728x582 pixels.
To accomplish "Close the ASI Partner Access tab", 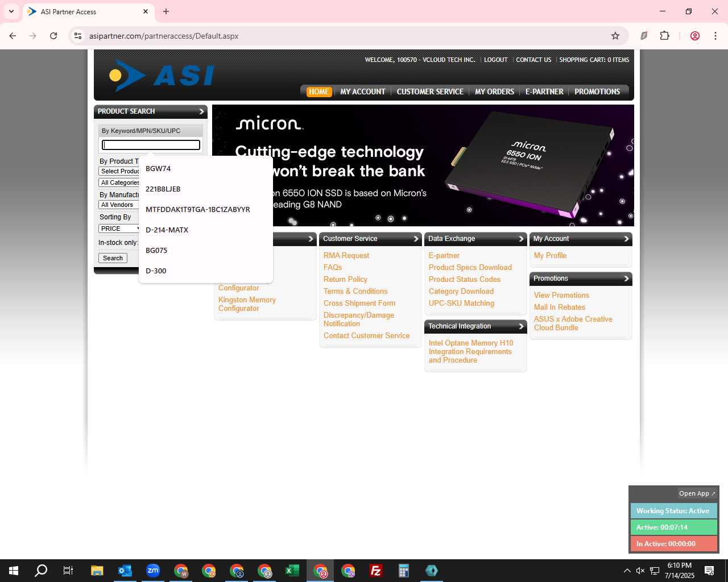I will click(146, 11).
